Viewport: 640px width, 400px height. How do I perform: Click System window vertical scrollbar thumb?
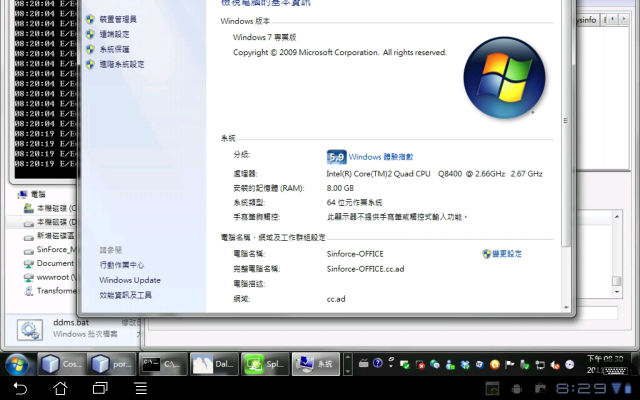click(x=566, y=121)
